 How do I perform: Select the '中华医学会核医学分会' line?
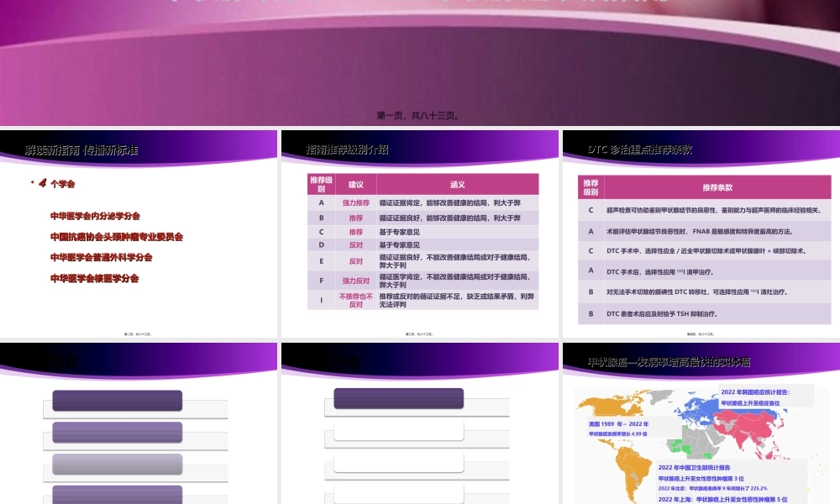pyautogui.click(x=95, y=278)
